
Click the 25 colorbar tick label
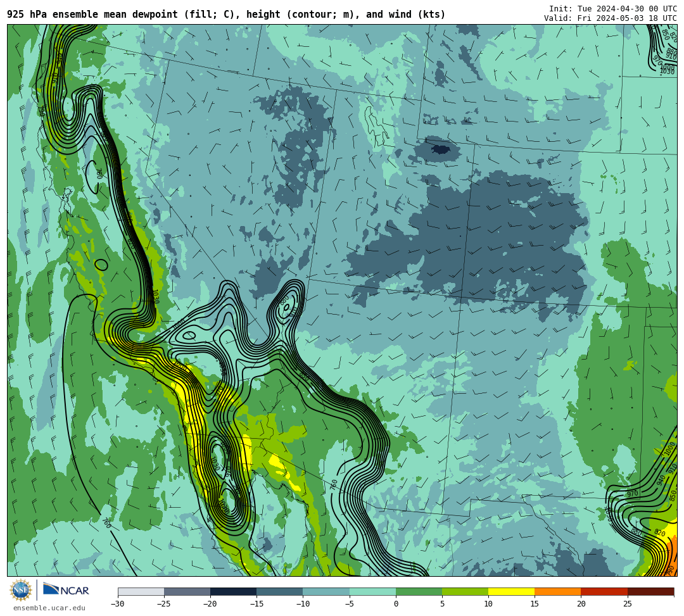(627, 604)
